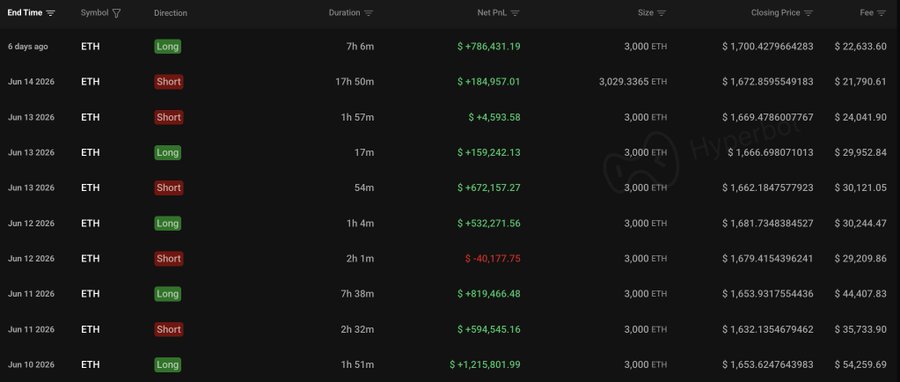Sort by End Time column icon
The height and width of the screenshot is (382, 900).
(51, 13)
